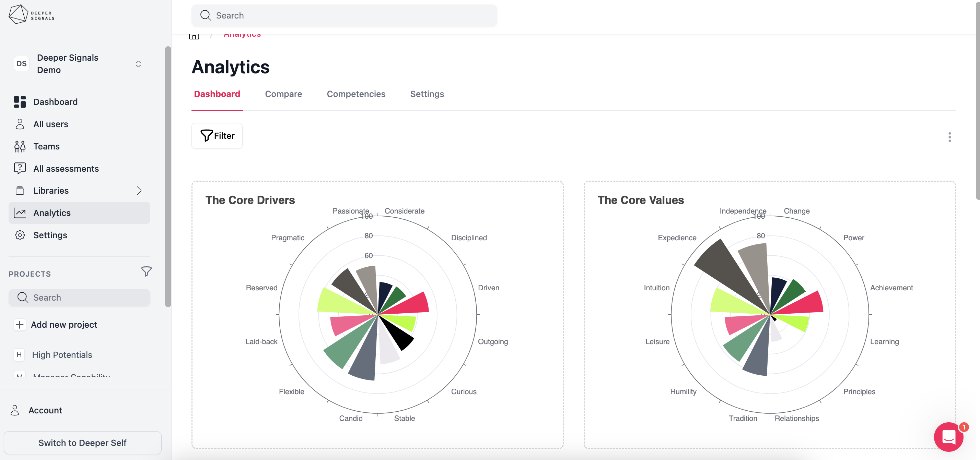Click the Analytics chart icon in sidebar
The image size is (980, 460).
click(x=20, y=213)
